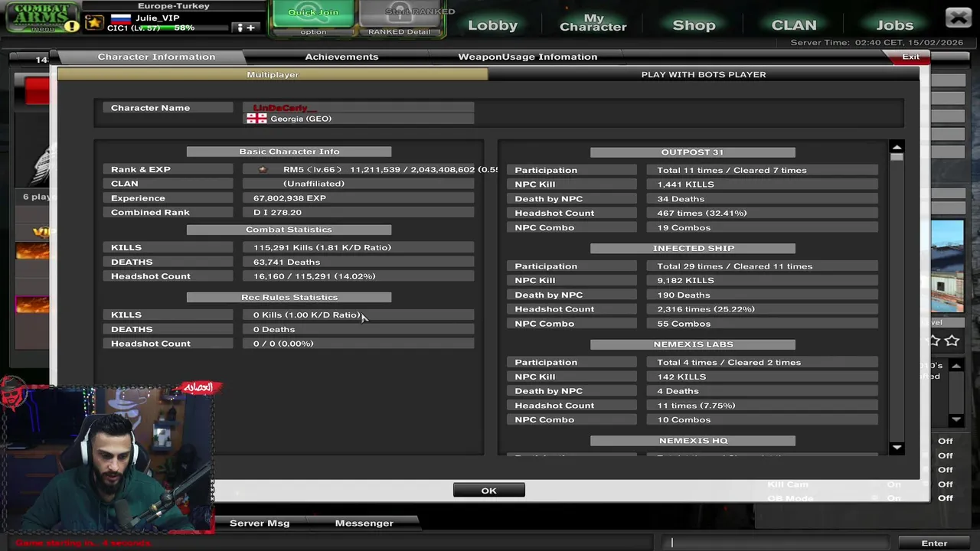Open the Messenger chat tab
Viewport: 980px width, 551px height.
(364, 523)
